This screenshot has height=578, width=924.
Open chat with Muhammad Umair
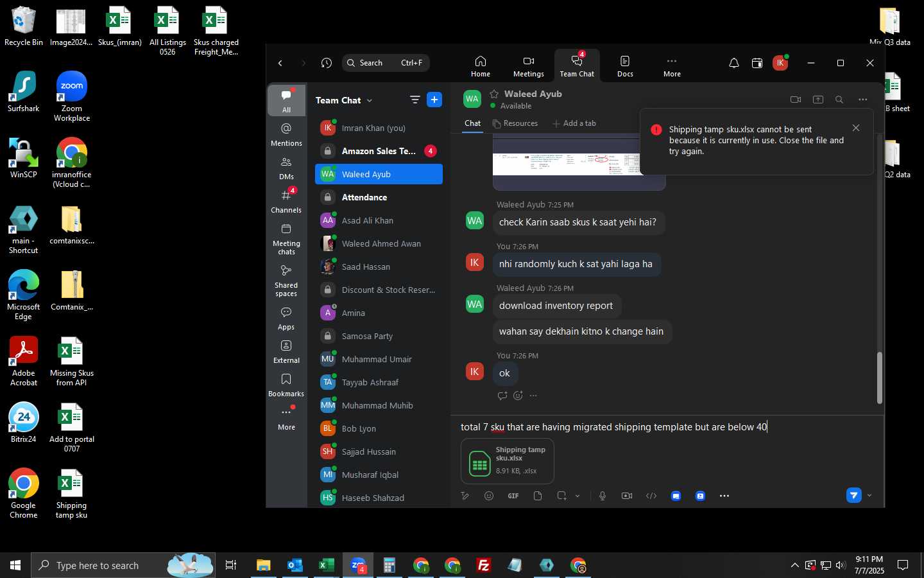[x=379, y=359]
